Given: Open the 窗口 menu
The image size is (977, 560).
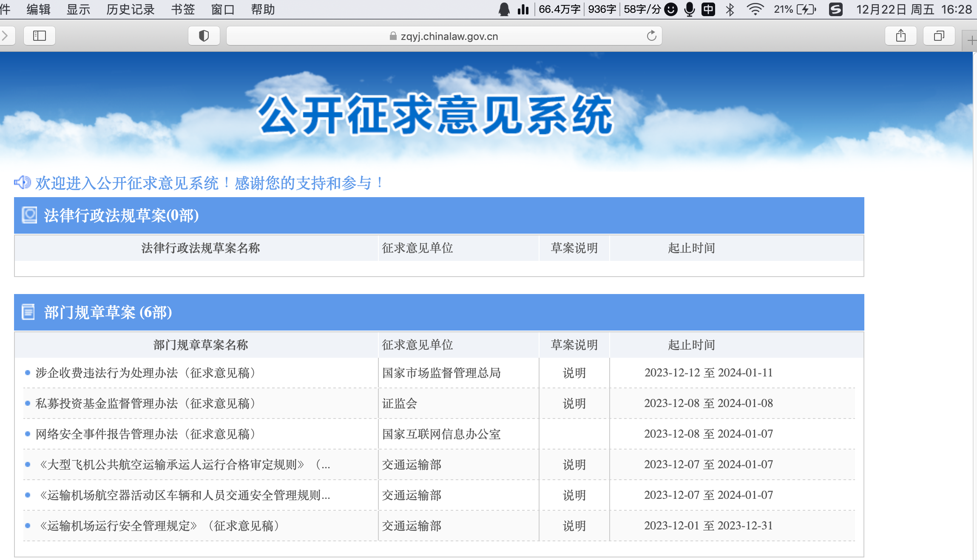Looking at the screenshot, I should click(223, 9).
